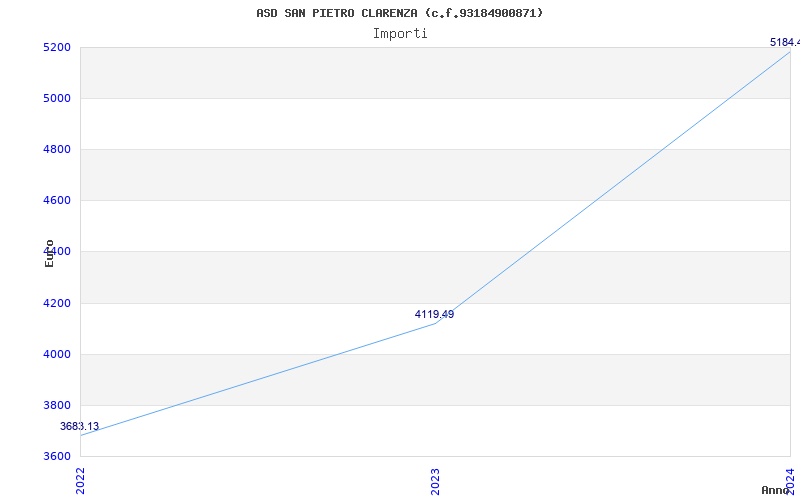Click the 3600 y-axis tick label

coord(56,456)
